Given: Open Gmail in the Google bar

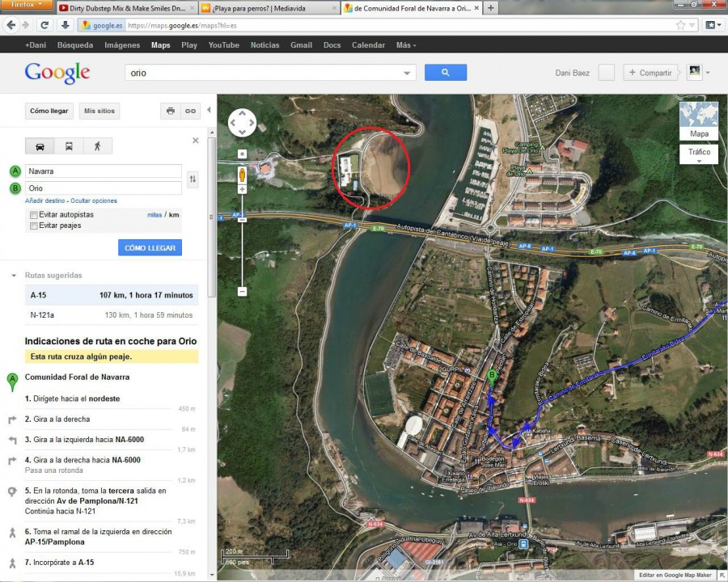Looking at the screenshot, I should pyautogui.click(x=302, y=45).
